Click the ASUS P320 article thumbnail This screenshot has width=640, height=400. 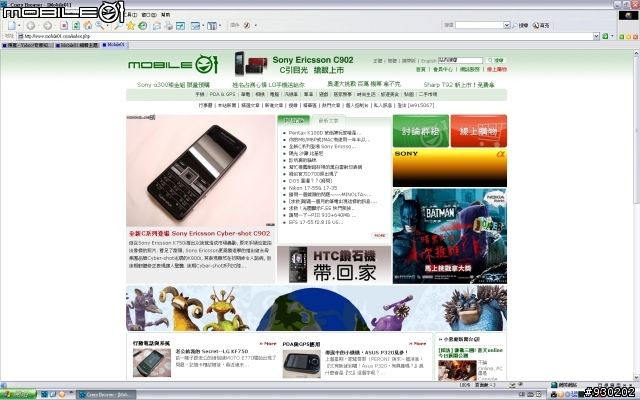302,364
